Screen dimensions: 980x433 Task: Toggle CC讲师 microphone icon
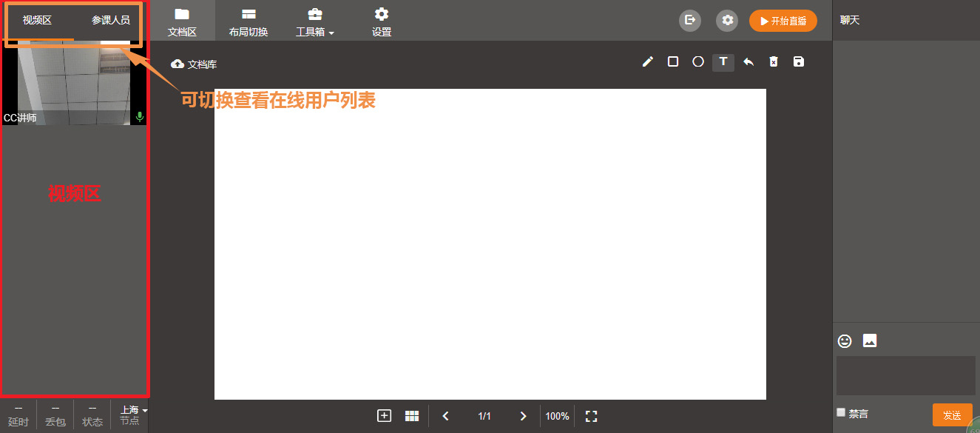pos(140,117)
